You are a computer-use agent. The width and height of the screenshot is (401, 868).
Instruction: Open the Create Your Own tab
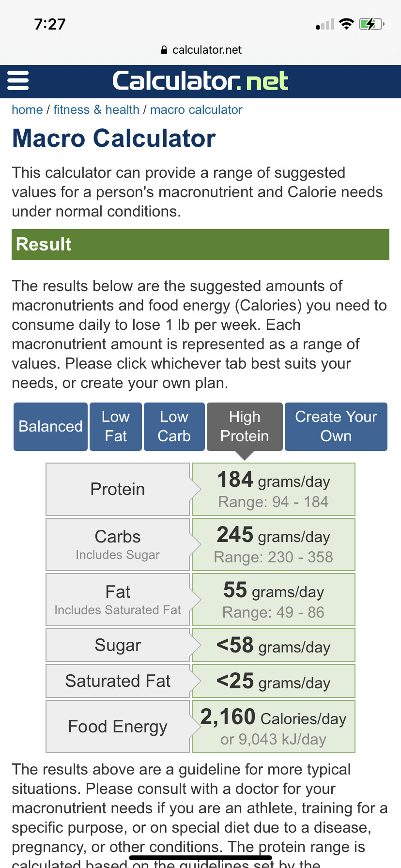coord(336,427)
